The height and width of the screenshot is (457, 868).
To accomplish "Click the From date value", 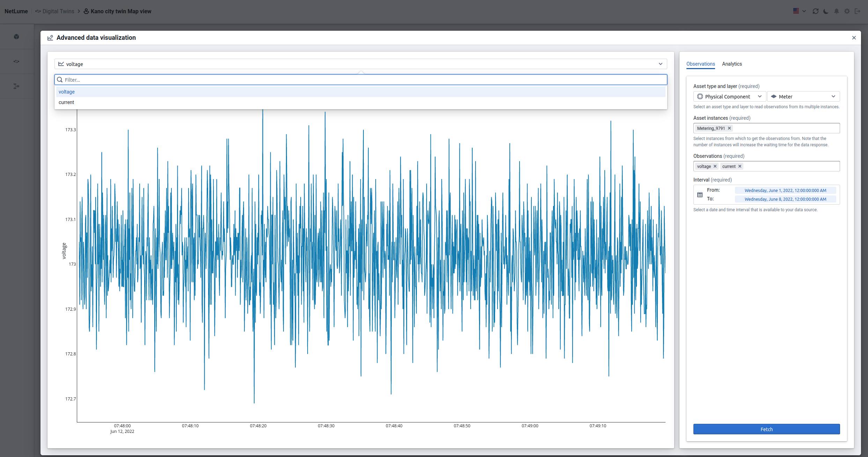I will [x=785, y=190].
